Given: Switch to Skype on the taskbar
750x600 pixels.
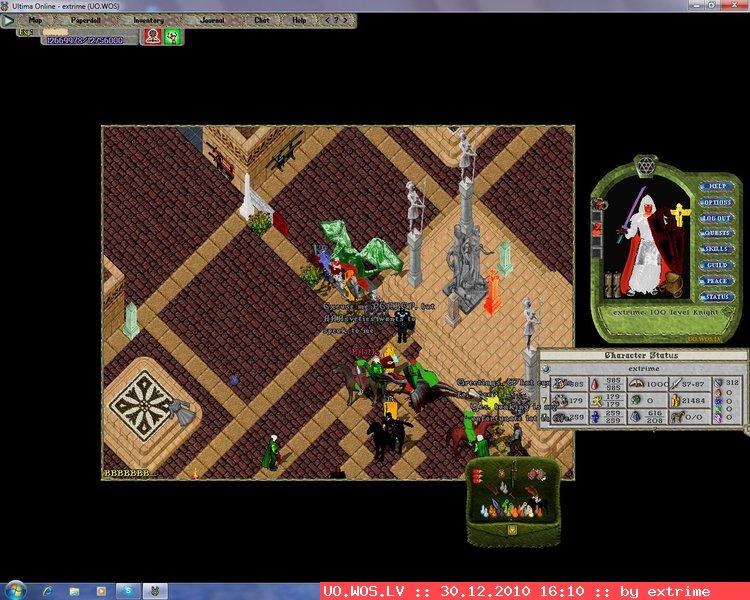Looking at the screenshot, I should coord(128,591).
